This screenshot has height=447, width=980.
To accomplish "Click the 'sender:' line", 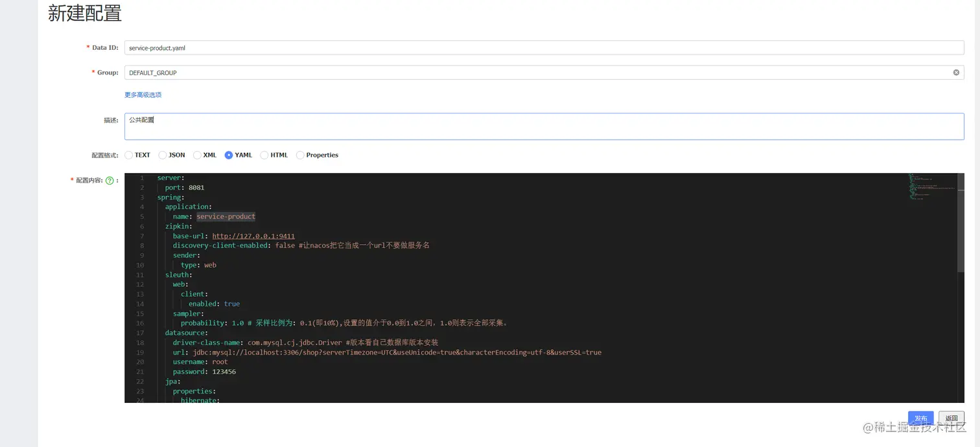I will [x=186, y=255].
